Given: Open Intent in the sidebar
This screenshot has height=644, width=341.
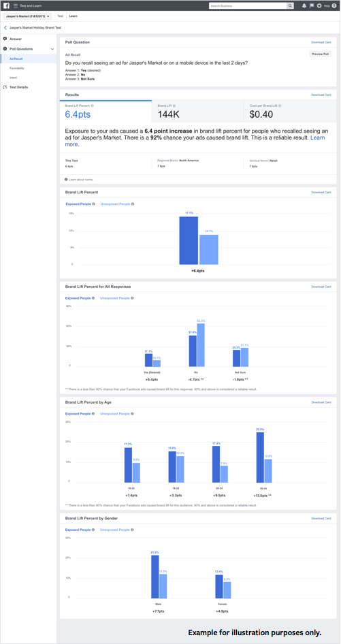Looking at the screenshot, I should (x=13, y=78).
